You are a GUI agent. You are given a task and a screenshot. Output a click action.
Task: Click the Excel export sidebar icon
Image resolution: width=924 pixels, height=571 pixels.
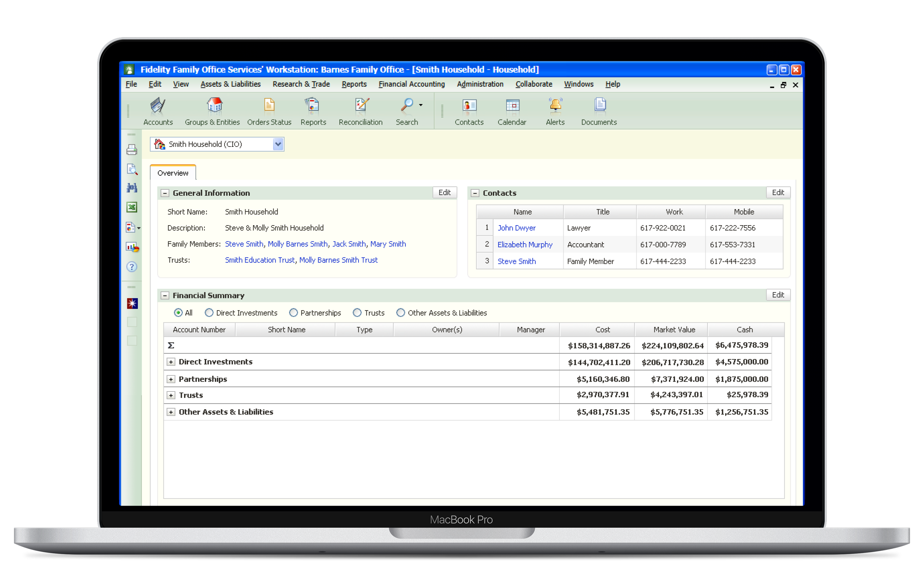(132, 207)
